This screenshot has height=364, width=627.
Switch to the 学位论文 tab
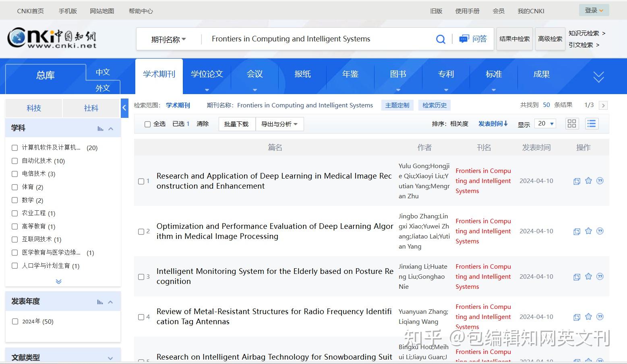(207, 74)
